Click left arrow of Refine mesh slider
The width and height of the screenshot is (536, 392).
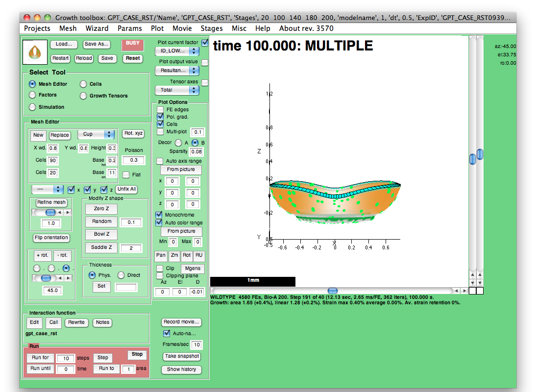60,213
